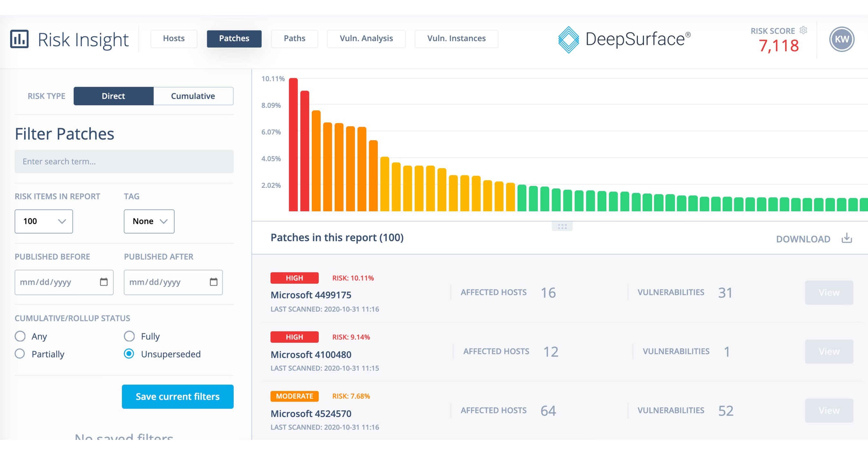Click the KW user avatar
868x455 pixels.
click(x=841, y=39)
